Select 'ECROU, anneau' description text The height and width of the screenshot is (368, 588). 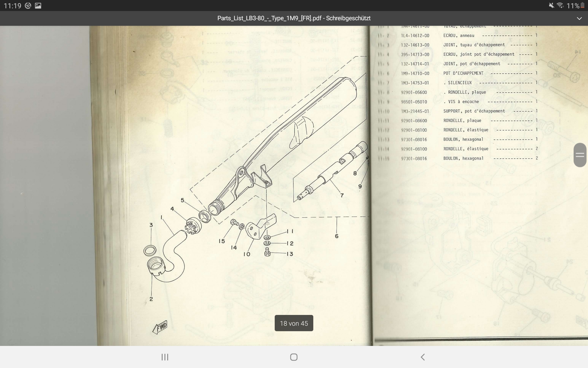pyautogui.click(x=459, y=36)
